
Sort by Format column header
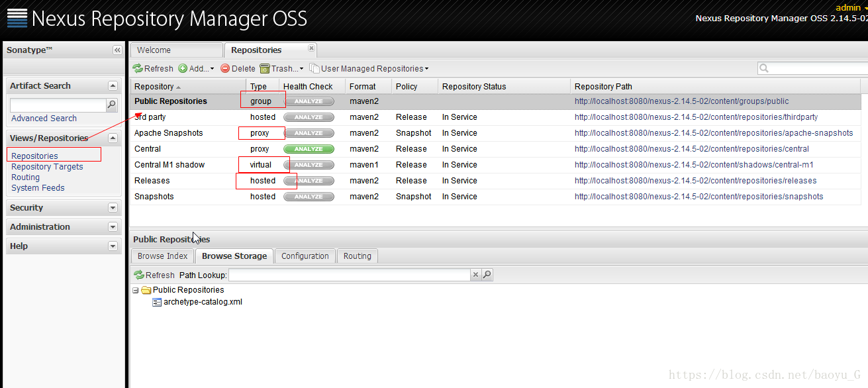pyautogui.click(x=368, y=87)
